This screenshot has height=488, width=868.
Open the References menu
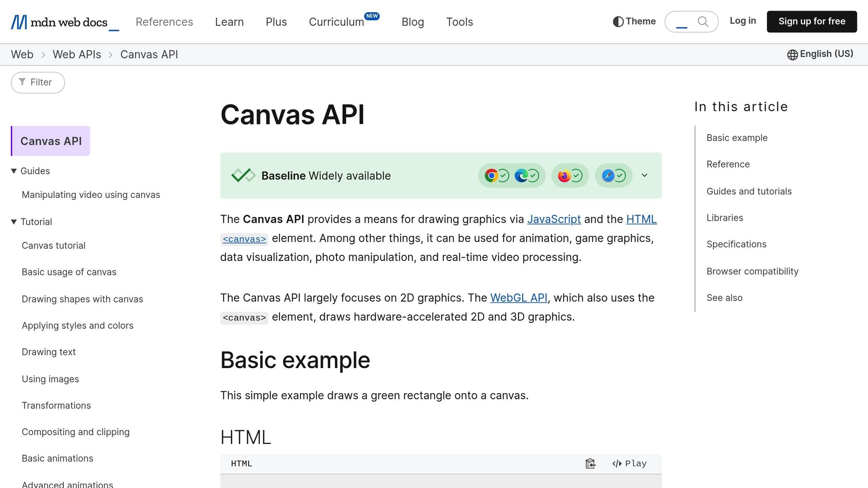[164, 22]
